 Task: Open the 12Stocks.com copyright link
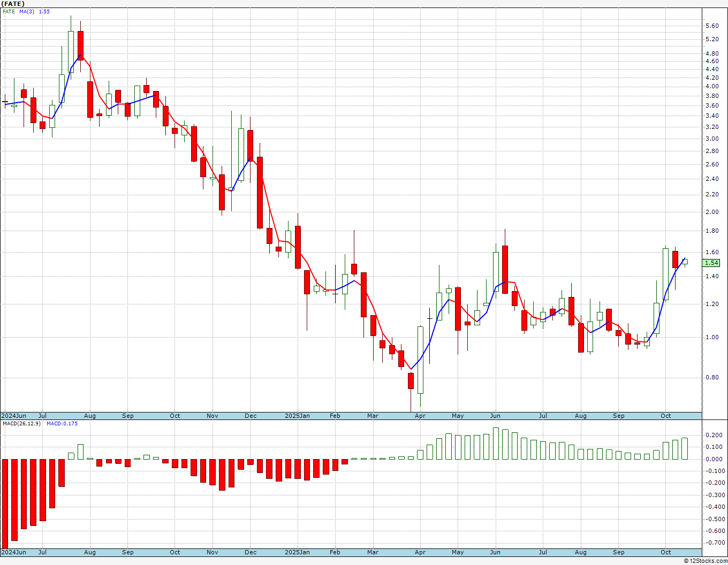[706, 561]
